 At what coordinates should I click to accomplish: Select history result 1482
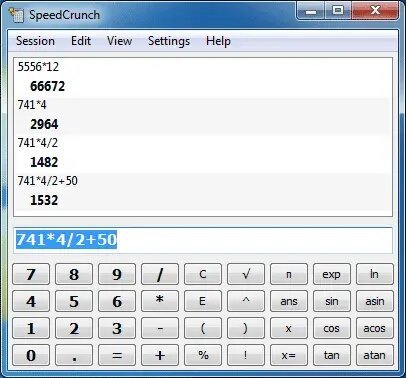tap(44, 162)
